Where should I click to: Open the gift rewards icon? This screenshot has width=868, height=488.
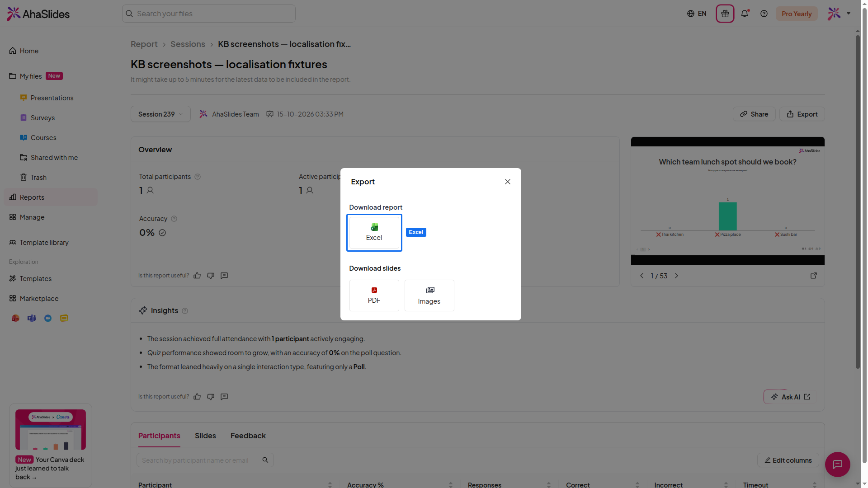(725, 14)
